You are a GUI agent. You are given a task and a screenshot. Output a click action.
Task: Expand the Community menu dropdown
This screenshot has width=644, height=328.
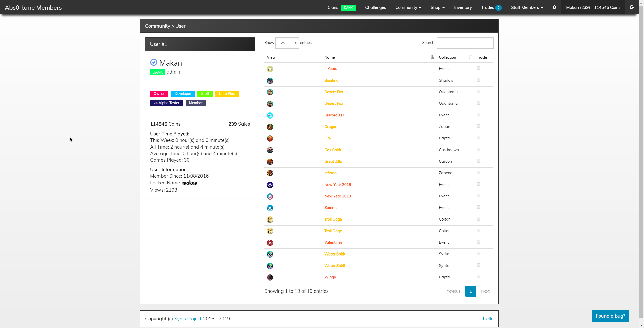point(408,7)
